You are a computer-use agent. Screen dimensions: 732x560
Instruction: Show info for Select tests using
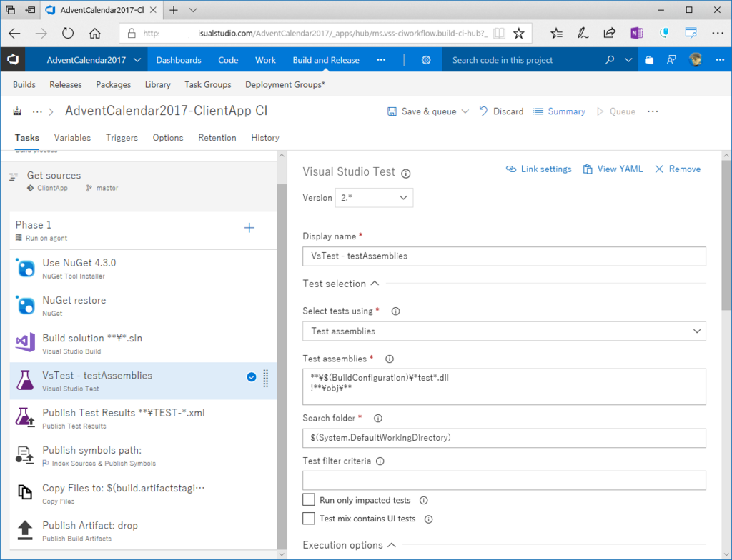click(395, 311)
